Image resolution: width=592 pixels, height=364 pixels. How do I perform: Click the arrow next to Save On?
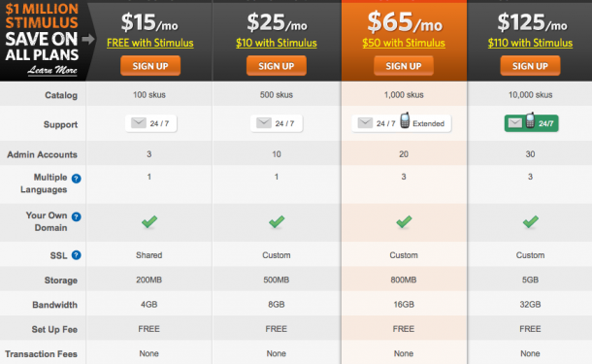pyautogui.click(x=88, y=39)
